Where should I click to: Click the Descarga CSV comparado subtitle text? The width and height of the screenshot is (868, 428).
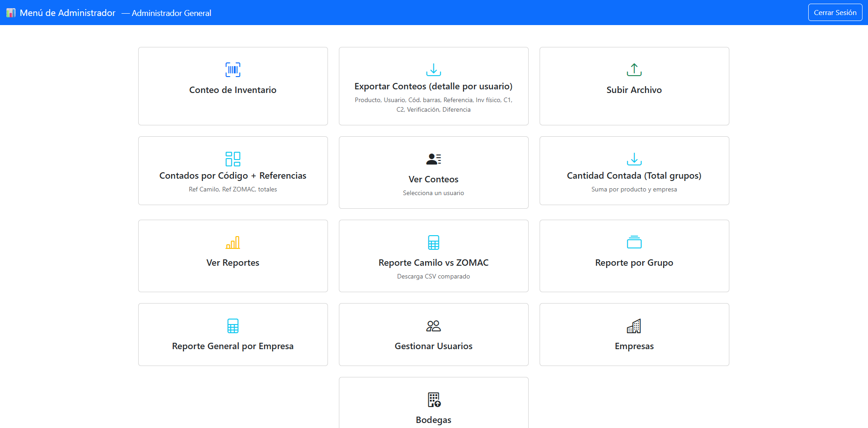click(x=433, y=276)
